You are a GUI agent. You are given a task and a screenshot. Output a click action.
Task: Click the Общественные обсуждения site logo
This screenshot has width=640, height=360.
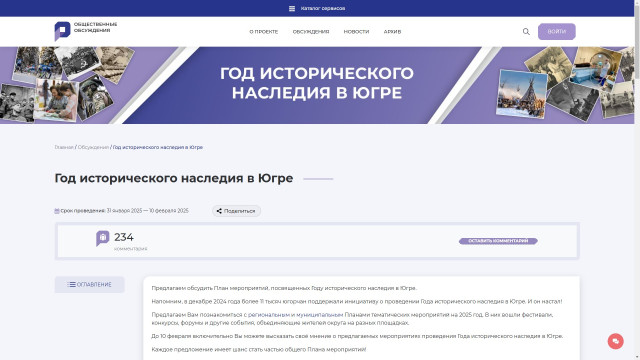point(86,31)
